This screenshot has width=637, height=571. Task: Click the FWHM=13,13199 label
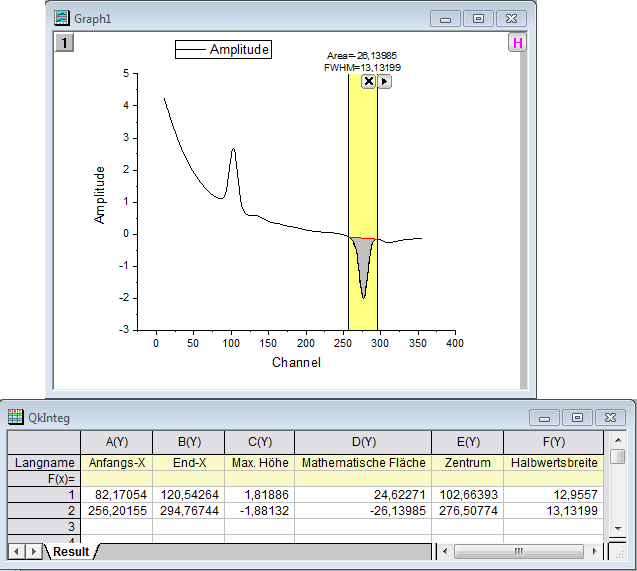[x=362, y=67]
